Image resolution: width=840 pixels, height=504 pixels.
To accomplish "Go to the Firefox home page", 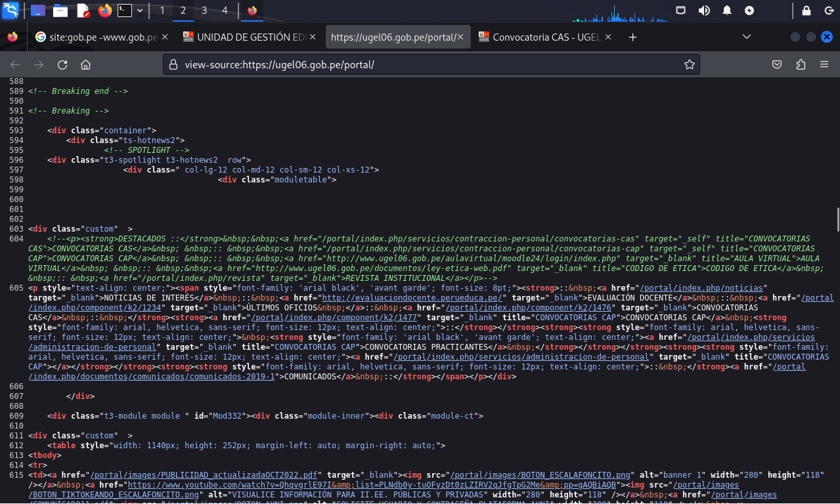I will (85, 64).
